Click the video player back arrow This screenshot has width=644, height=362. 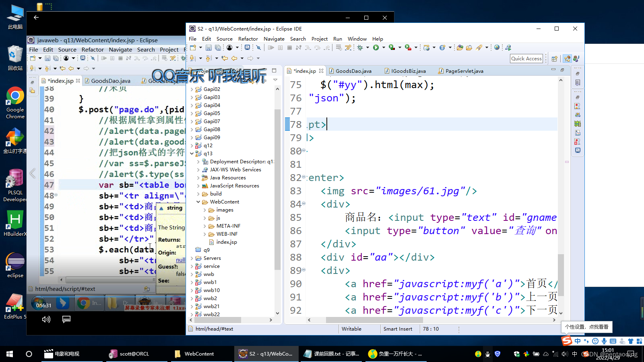click(x=36, y=17)
